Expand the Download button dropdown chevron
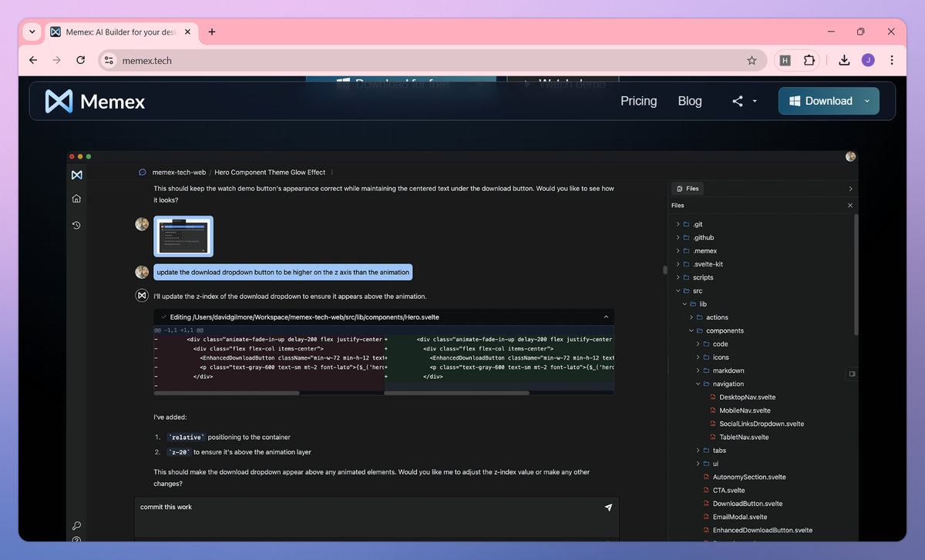Image resolution: width=925 pixels, height=560 pixels. pos(867,101)
